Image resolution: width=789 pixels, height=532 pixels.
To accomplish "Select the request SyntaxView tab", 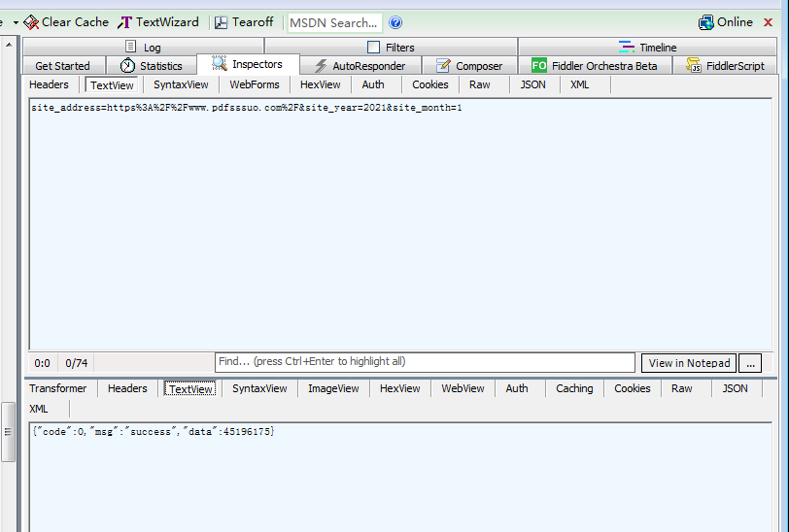I will click(181, 84).
